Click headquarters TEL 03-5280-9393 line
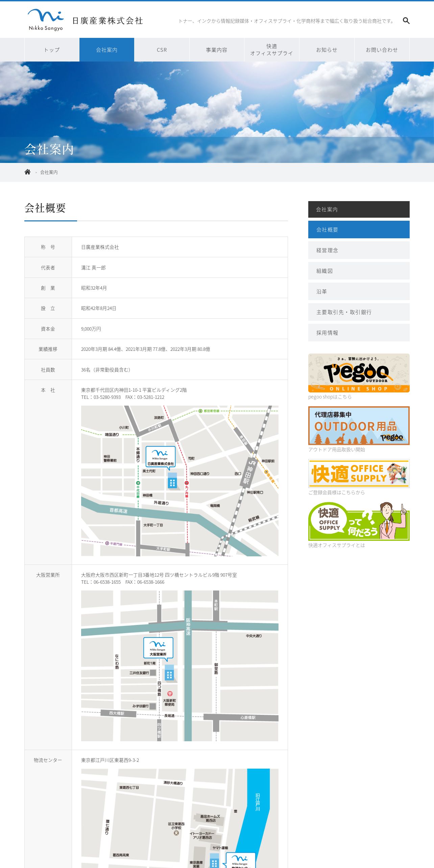The image size is (434, 868). coord(123,397)
